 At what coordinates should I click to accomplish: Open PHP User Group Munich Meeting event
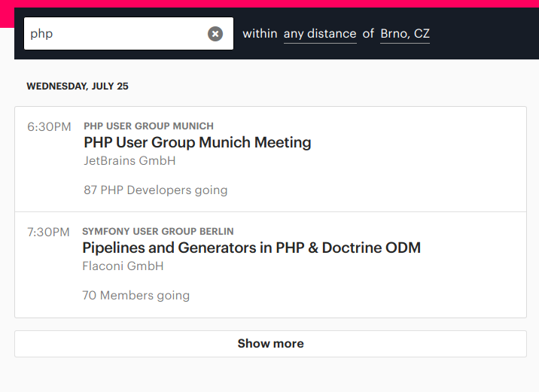(197, 142)
